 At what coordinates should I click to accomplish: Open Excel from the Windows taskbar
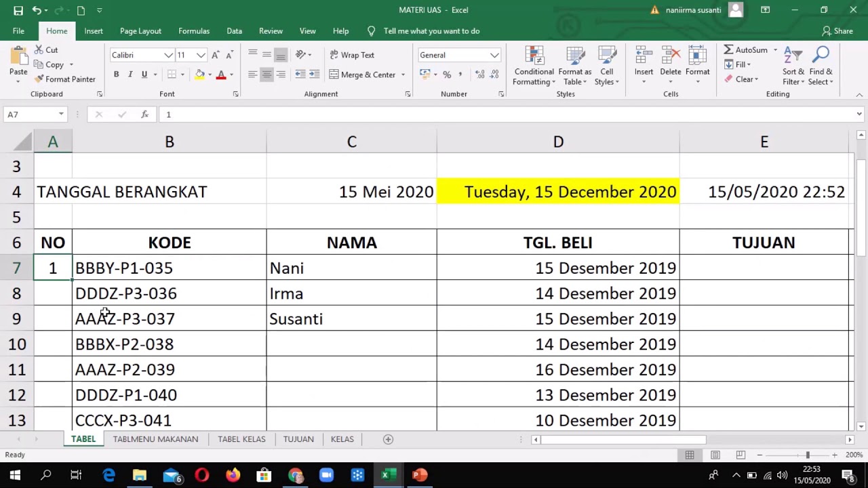388,475
